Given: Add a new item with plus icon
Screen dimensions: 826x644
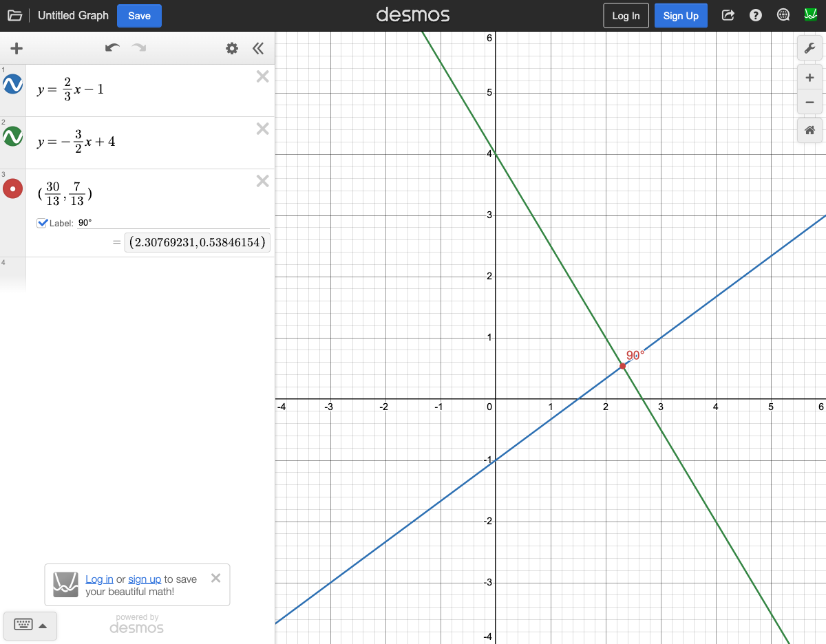Looking at the screenshot, I should click(x=17, y=48).
